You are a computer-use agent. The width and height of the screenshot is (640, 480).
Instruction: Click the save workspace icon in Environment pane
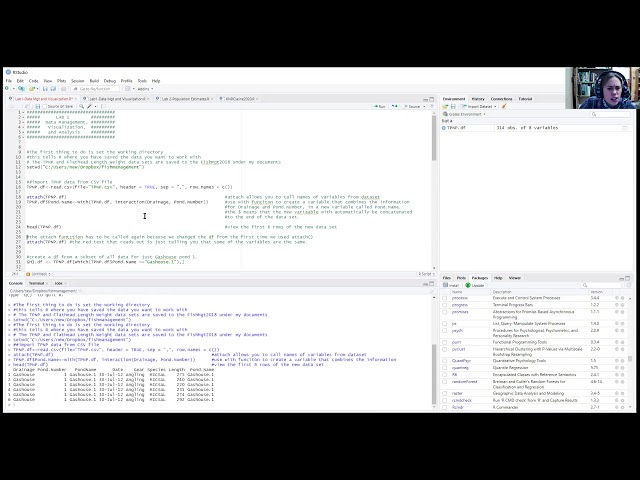(453, 107)
